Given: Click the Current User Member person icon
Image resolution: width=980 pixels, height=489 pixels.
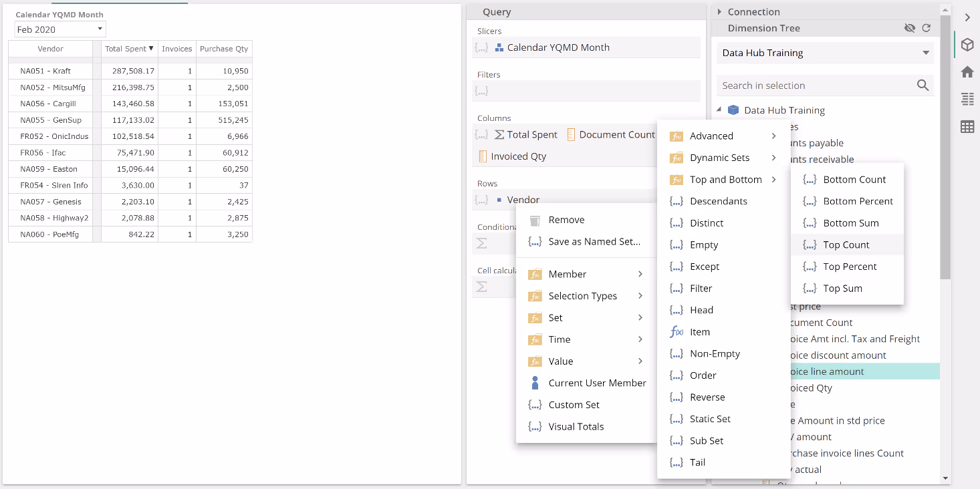Looking at the screenshot, I should [535, 383].
